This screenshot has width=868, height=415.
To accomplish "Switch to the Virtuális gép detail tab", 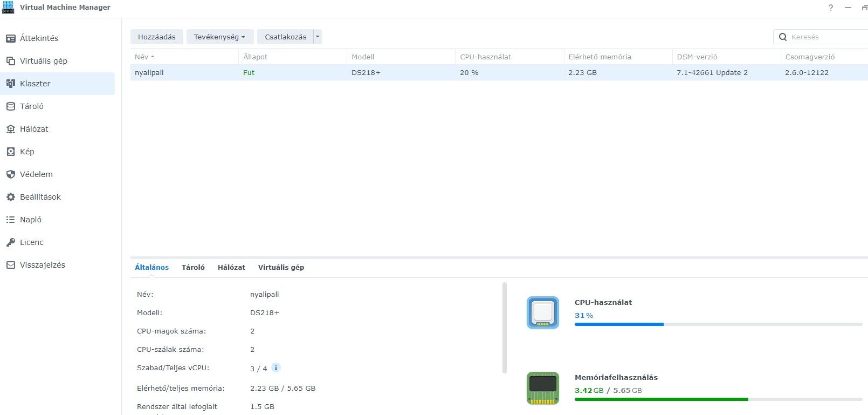I will pos(281,267).
